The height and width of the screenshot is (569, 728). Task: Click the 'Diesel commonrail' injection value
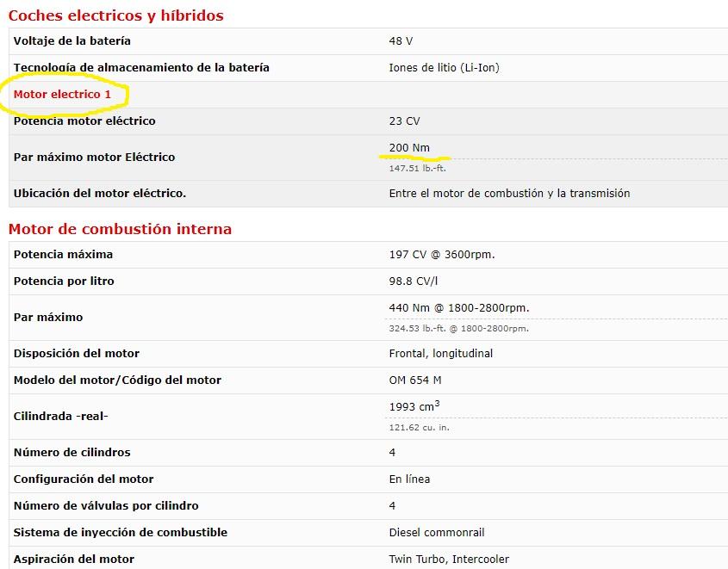click(437, 532)
